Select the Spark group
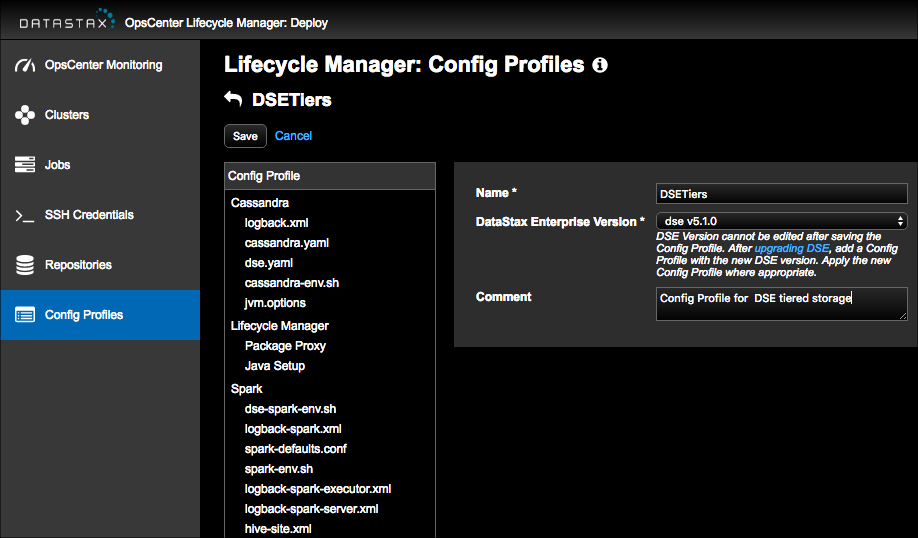 pos(246,389)
